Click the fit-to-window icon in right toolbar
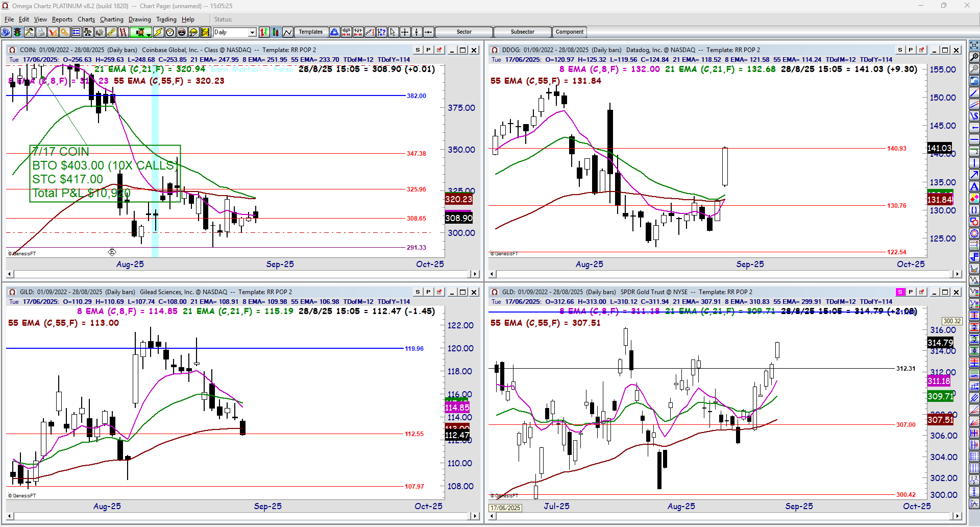This screenshot has height=527, width=980. (x=974, y=46)
